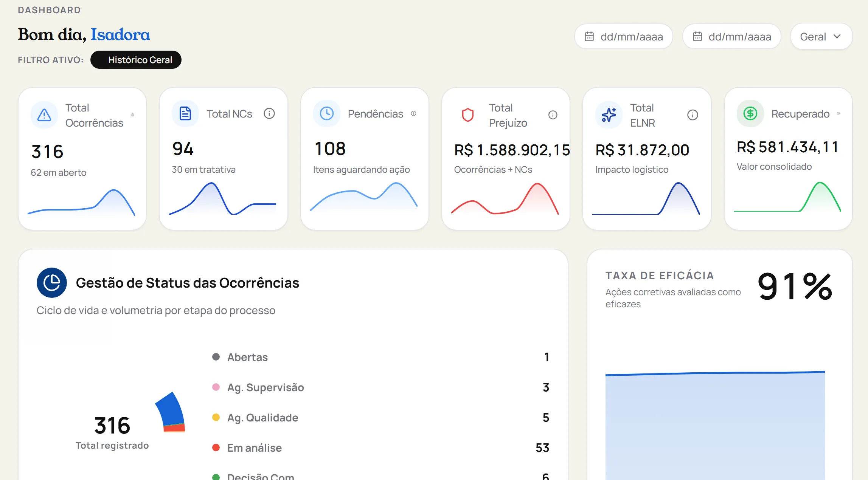Select the Abertas status row
The width and height of the screenshot is (868, 480).
click(x=380, y=357)
